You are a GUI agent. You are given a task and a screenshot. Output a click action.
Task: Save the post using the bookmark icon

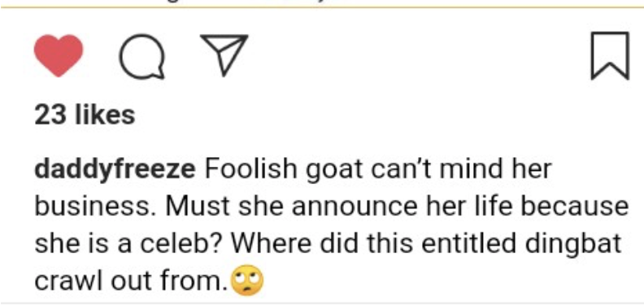610,55
